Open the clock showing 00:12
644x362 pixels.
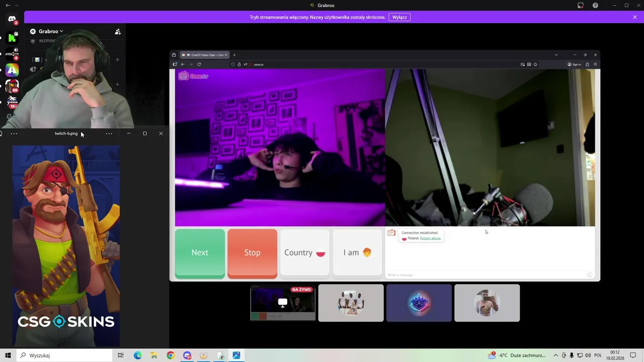click(615, 355)
